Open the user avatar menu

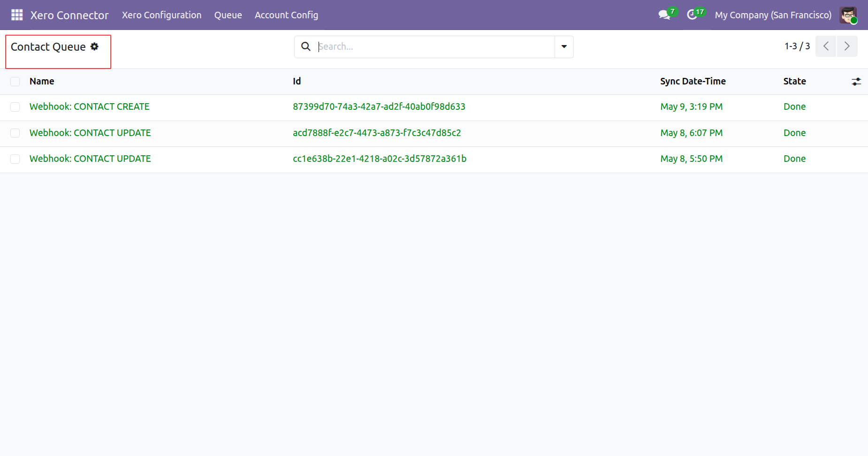tap(848, 15)
